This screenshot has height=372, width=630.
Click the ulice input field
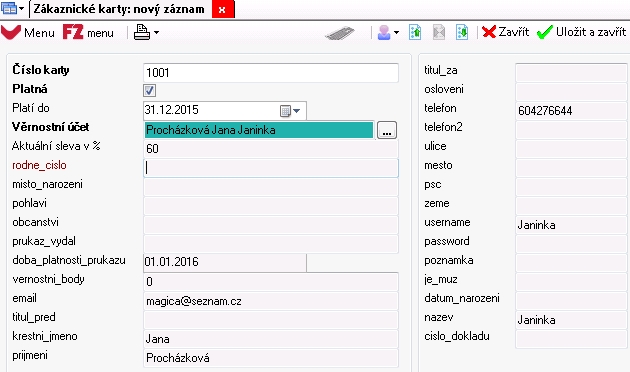coord(571,149)
